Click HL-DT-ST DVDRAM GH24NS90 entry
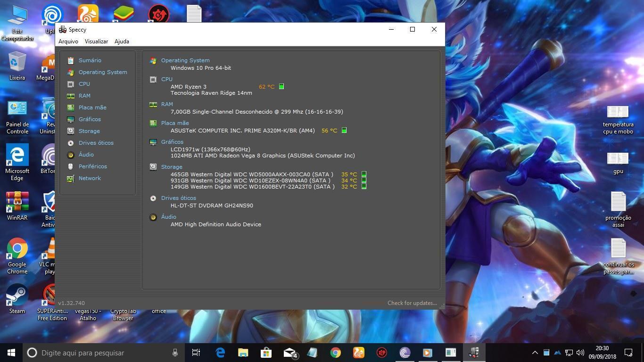 tap(212, 206)
